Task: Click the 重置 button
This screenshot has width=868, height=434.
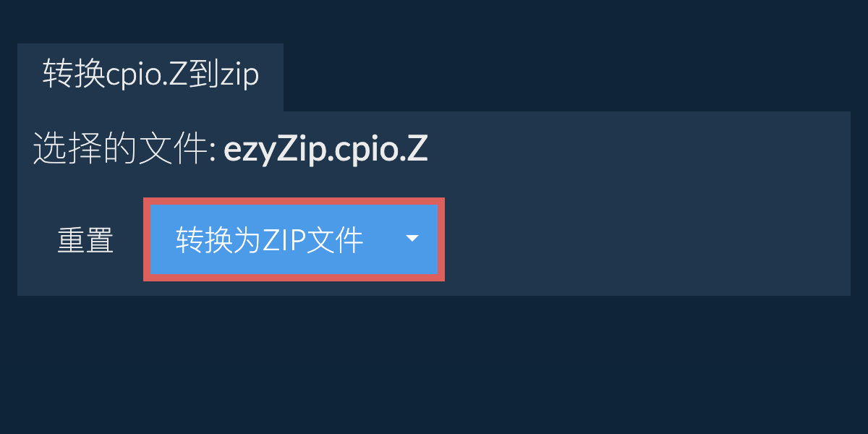Action: [x=86, y=240]
